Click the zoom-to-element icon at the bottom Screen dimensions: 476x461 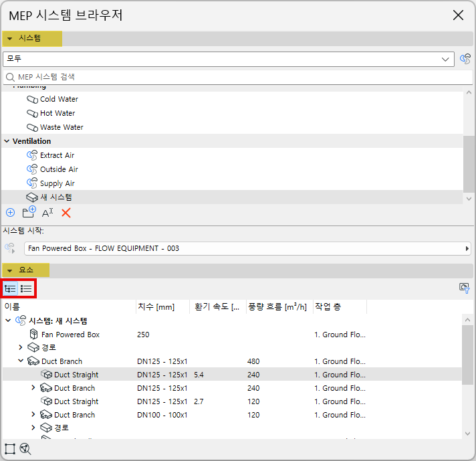point(25,449)
